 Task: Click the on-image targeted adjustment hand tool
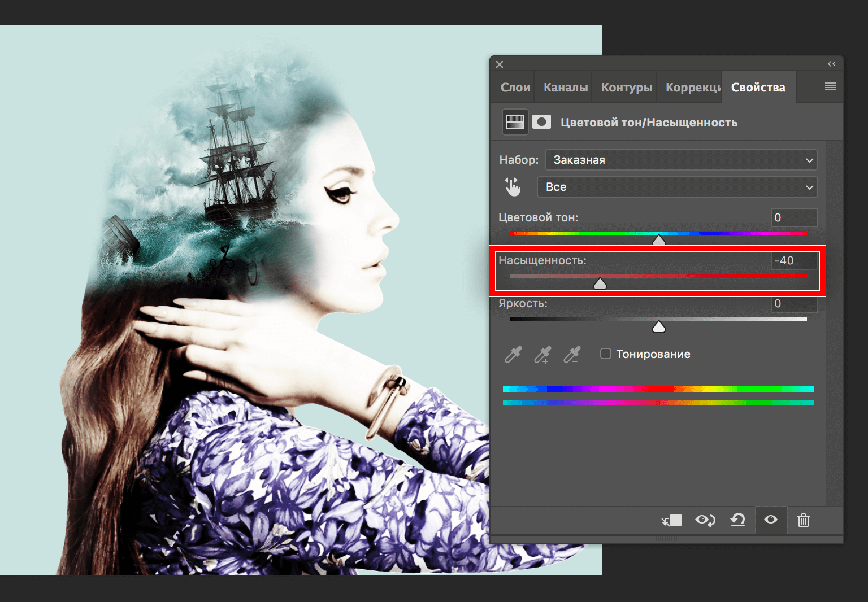pyautogui.click(x=513, y=187)
